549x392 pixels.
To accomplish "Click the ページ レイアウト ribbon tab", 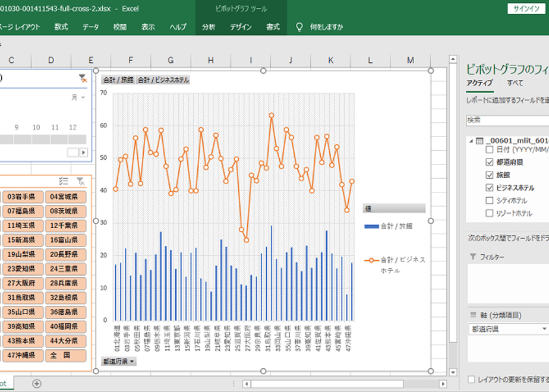I will [x=20, y=27].
